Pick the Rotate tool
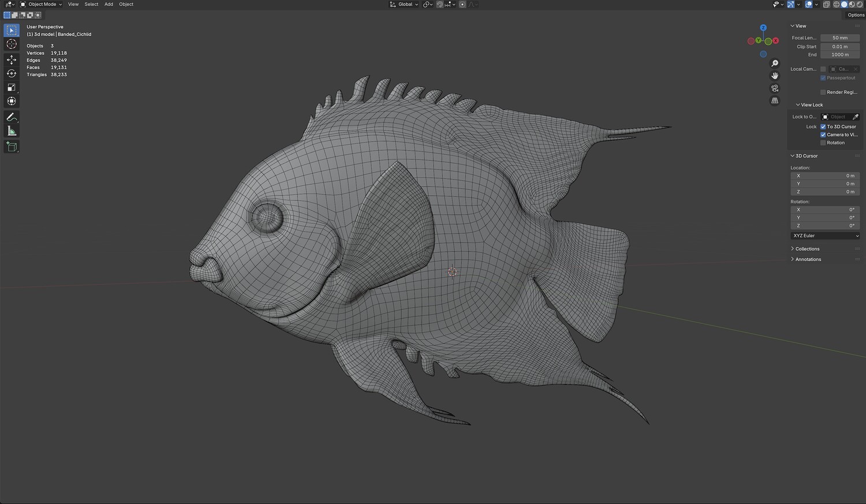Screen dimensions: 866x504 (12, 73)
